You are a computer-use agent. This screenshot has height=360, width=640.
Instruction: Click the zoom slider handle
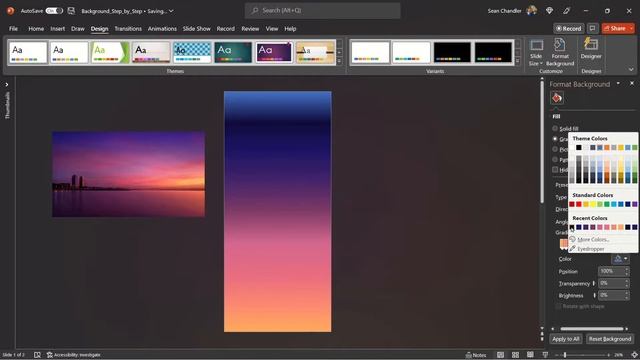(565, 355)
